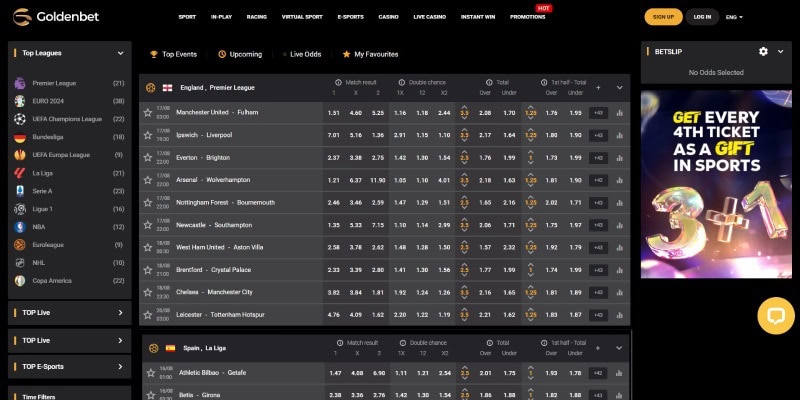800x400 pixels.
Task: Show +43 more markets for Manchester United - Fulham
Action: coord(598,113)
